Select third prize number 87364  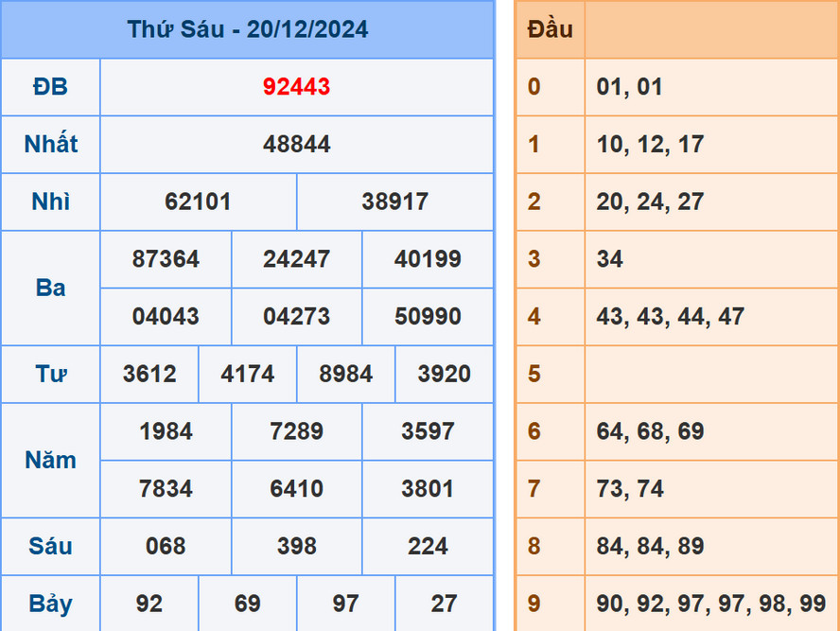[166, 259]
